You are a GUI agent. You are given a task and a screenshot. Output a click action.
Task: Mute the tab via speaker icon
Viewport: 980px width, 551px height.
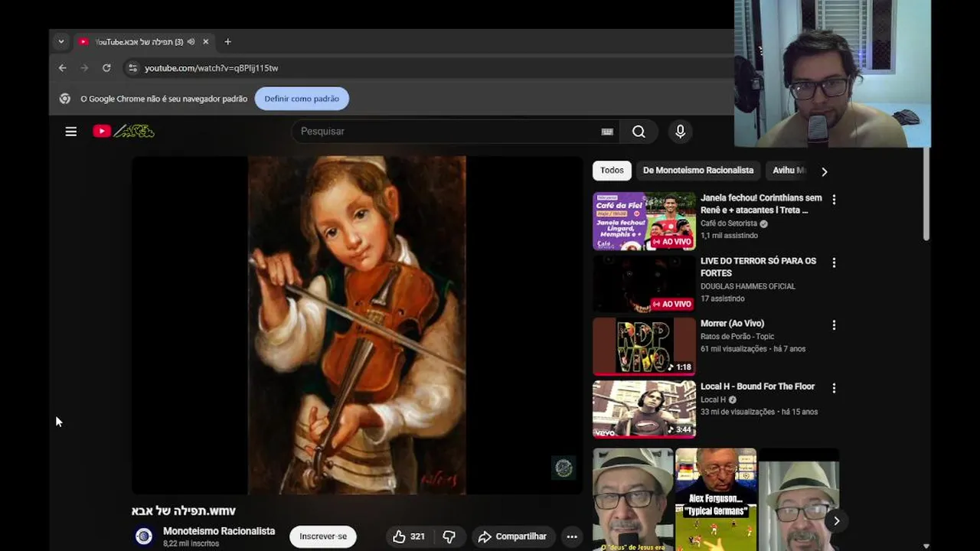tap(191, 42)
